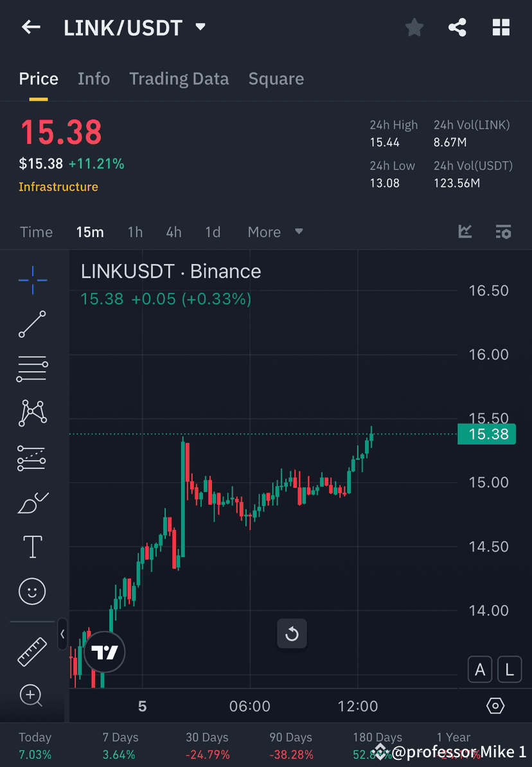Star LINK/USDT as a favorite
The width and height of the screenshot is (532, 767).
(x=414, y=27)
